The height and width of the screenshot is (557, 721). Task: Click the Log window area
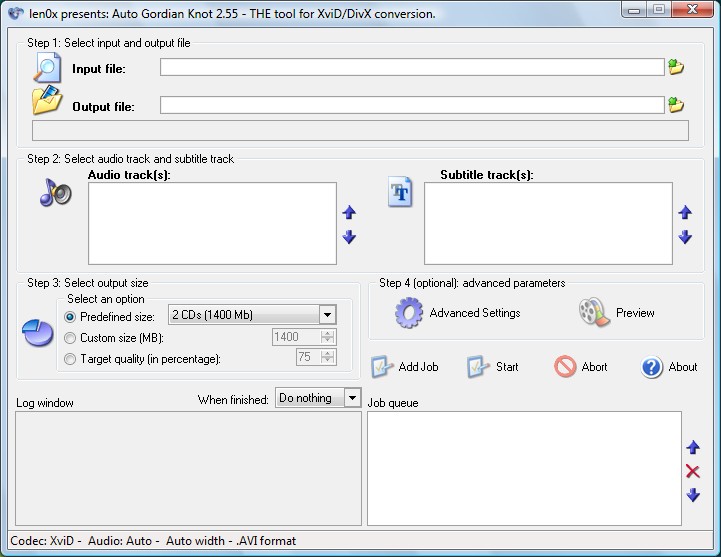189,468
